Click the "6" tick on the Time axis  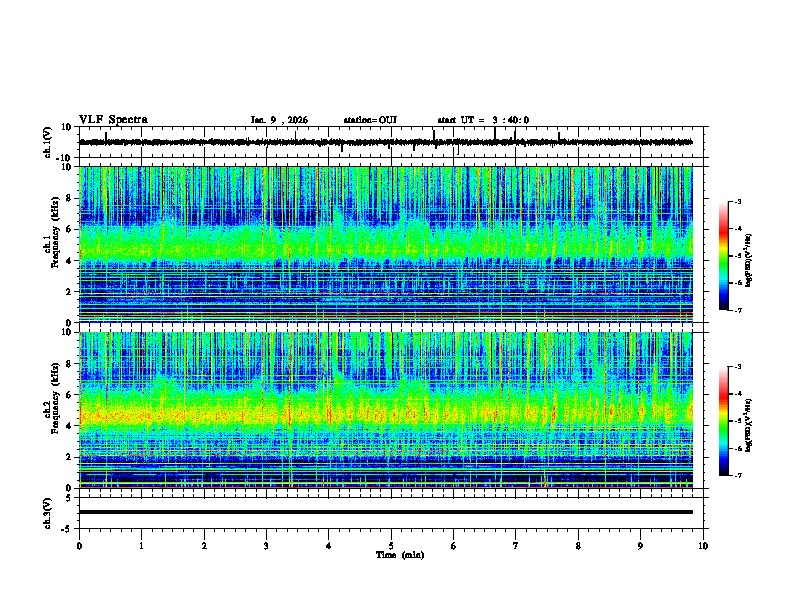[454, 546]
